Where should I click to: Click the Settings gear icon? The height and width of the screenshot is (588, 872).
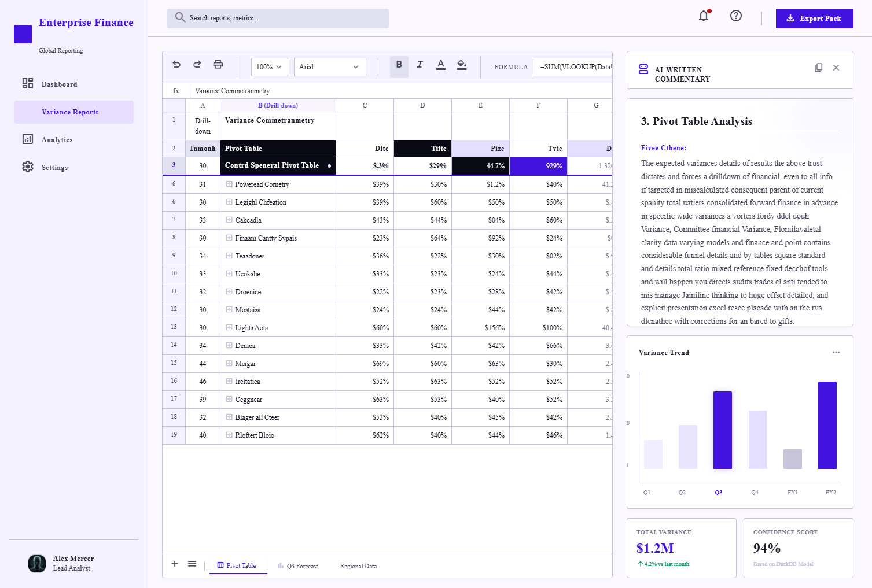pyautogui.click(x=28, y=167)
